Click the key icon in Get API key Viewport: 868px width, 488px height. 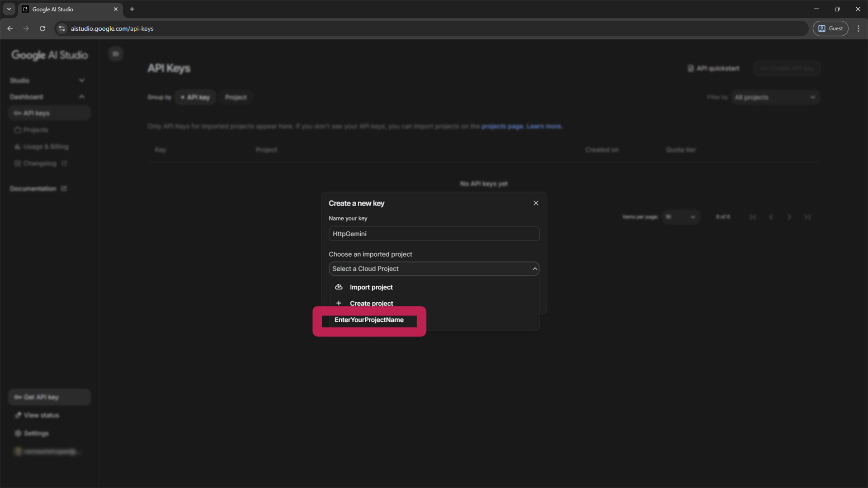pyautogui.click(x=18, y=397)
